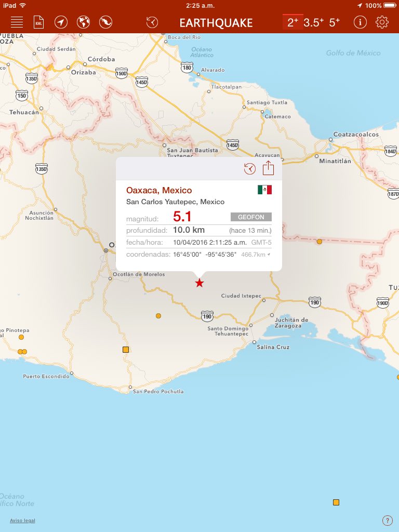399x532 pixels.
Task: Tap the Ciudad Ixtepec label
Action: tap(241, 296)
